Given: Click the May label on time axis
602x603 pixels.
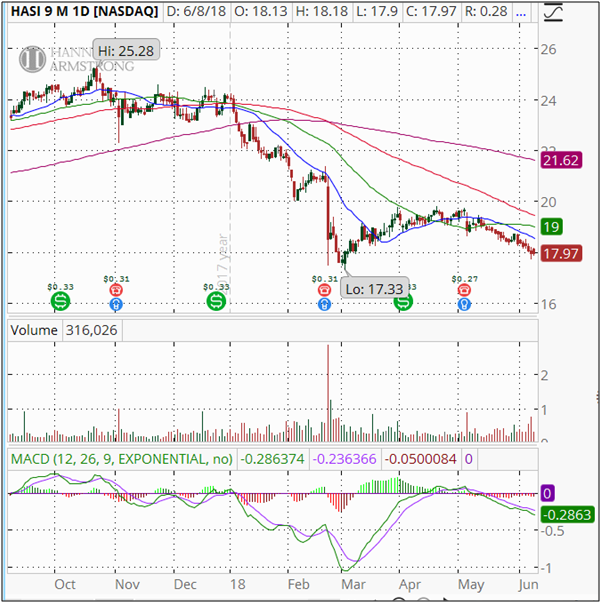Looking at the screenshot, I should [471, 585].
